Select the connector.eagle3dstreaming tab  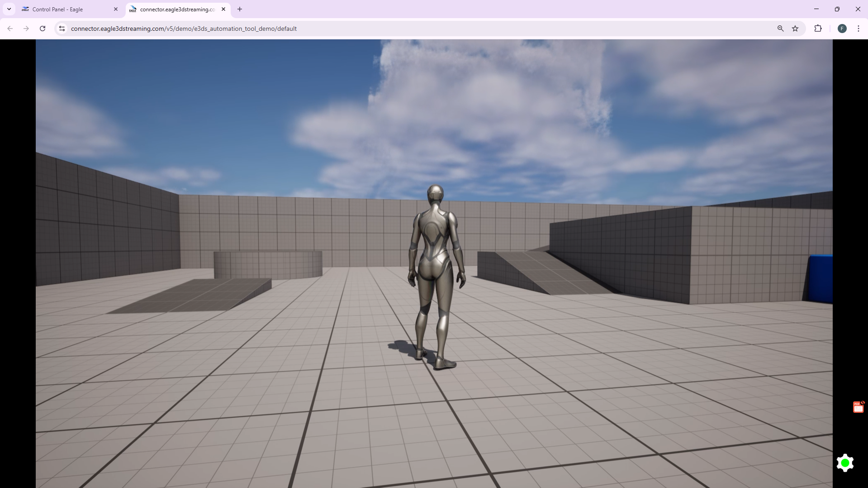176,9
